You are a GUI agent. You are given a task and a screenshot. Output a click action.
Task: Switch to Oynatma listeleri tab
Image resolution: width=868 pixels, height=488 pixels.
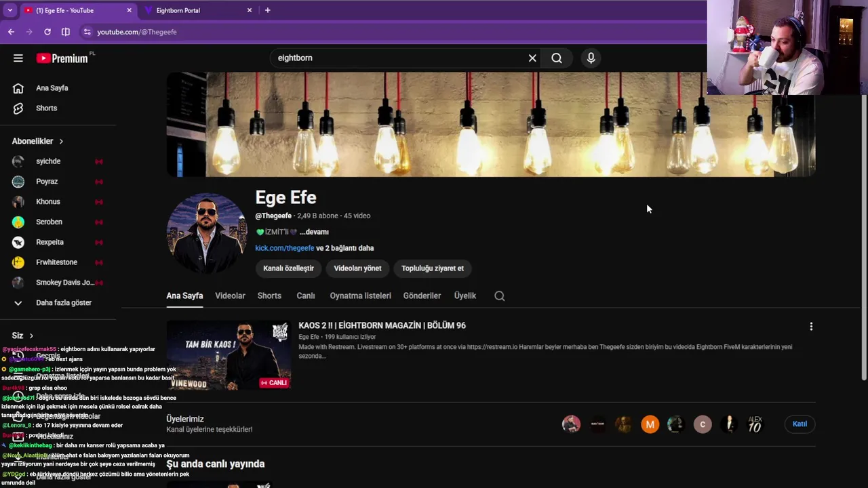tap(360, 296)
